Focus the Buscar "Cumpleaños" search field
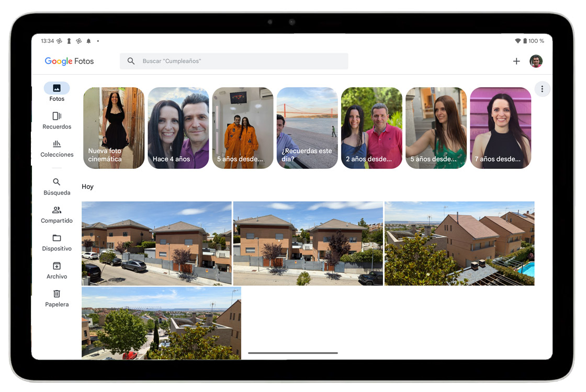The image size is (586, 392). [x=234, y=61]
